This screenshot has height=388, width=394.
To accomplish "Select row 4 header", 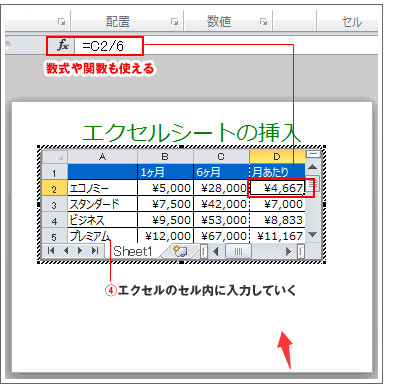I will click(55, 220).
